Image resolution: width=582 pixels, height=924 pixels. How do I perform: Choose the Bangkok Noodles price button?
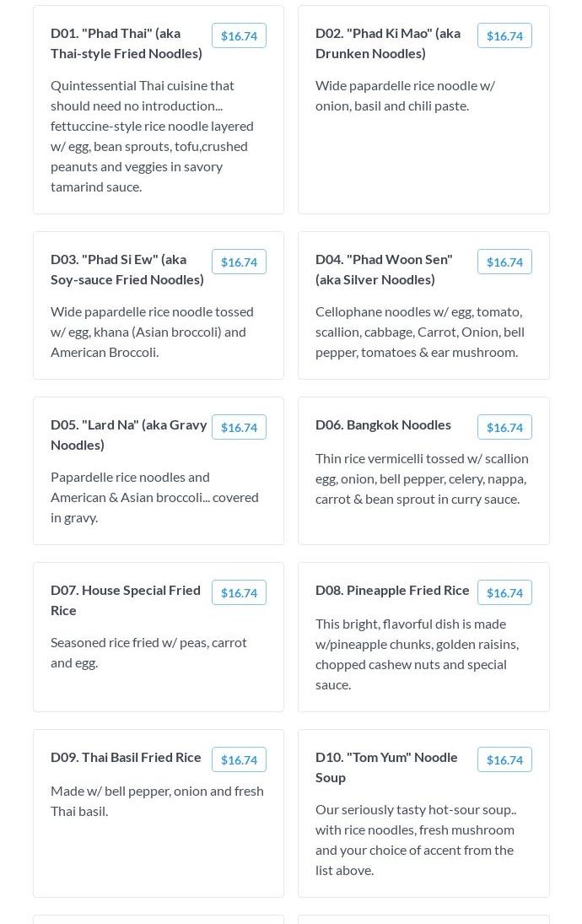[x=504, y=427]
